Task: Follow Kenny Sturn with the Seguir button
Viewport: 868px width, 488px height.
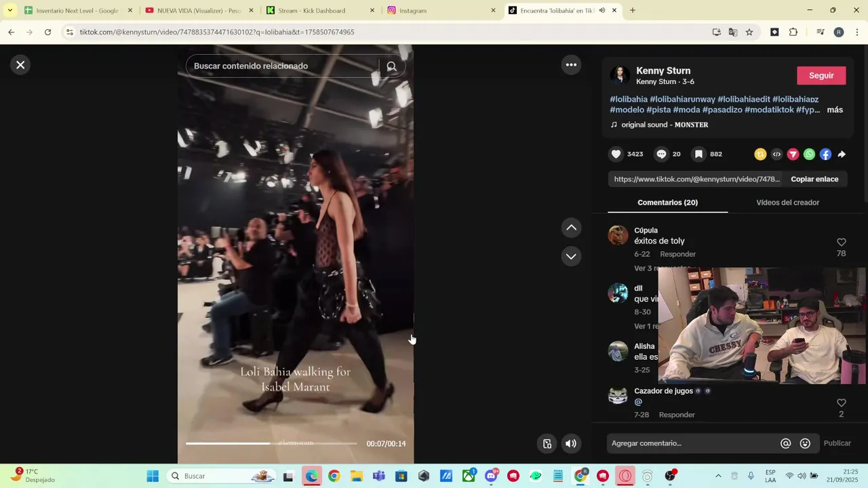Action: (821, 75)
